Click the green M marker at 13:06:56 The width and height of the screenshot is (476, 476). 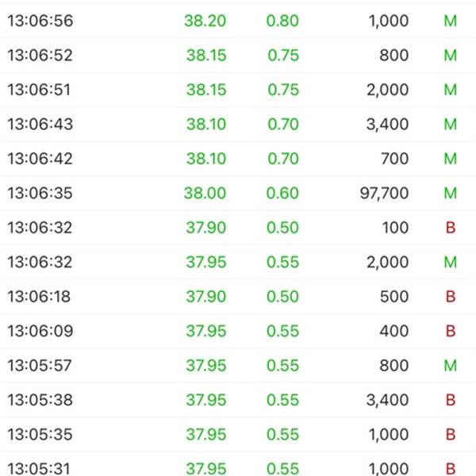click(x=450, y=21)
